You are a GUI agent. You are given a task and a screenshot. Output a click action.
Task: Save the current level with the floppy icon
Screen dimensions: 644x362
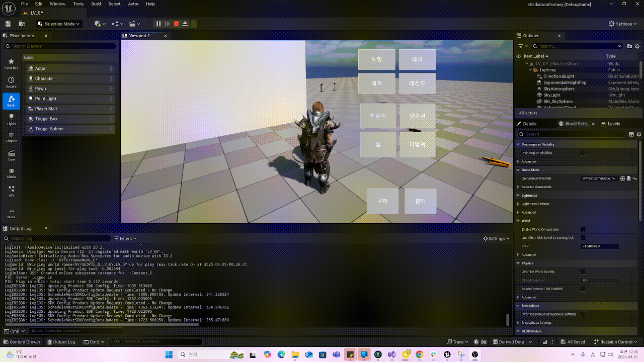coord(8,24)
